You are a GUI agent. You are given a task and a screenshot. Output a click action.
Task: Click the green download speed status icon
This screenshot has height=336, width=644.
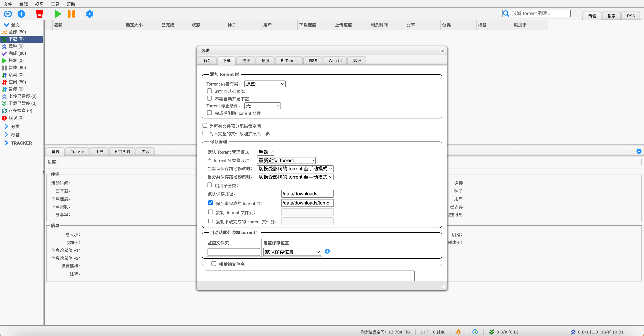point(492,332)
